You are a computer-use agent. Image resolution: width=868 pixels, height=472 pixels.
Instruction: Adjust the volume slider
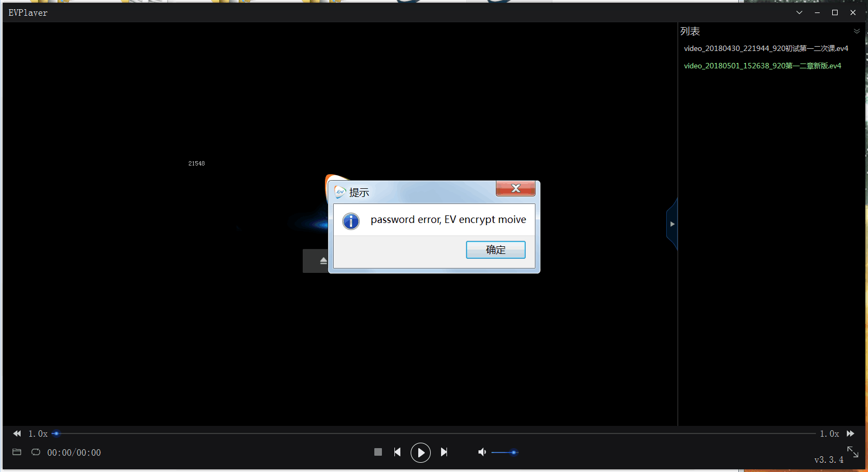(505, 452)
